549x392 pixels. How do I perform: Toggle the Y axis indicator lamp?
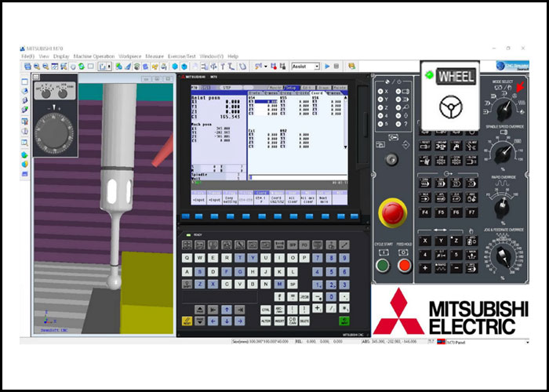click(380, 100)
